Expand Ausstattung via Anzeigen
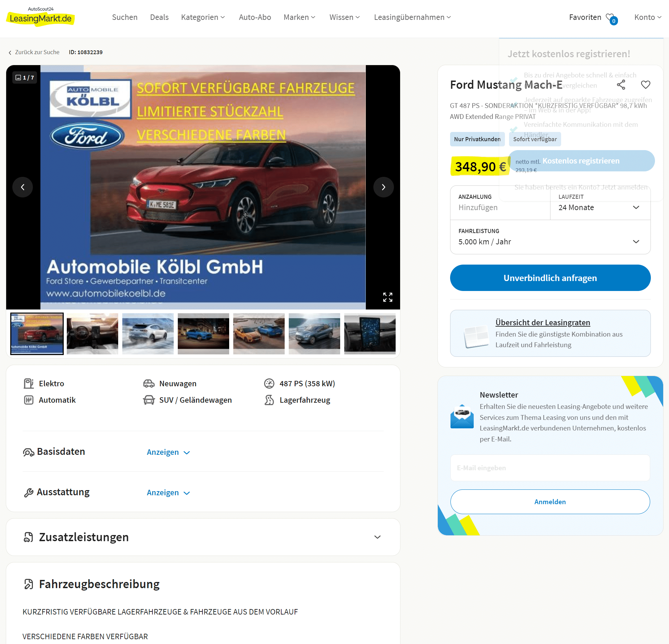Screen dimensions: 669x644 168,493
